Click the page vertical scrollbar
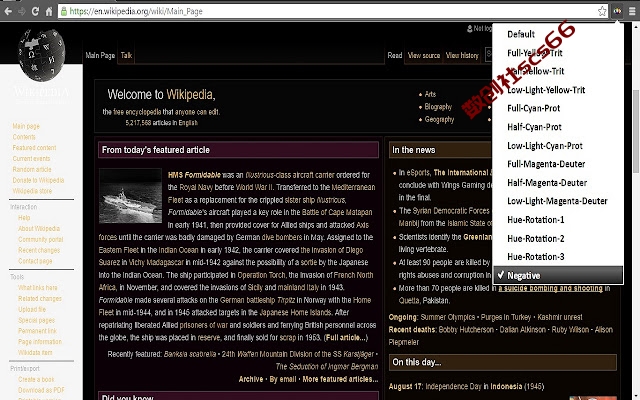640x400 pixels. [636, 131]
